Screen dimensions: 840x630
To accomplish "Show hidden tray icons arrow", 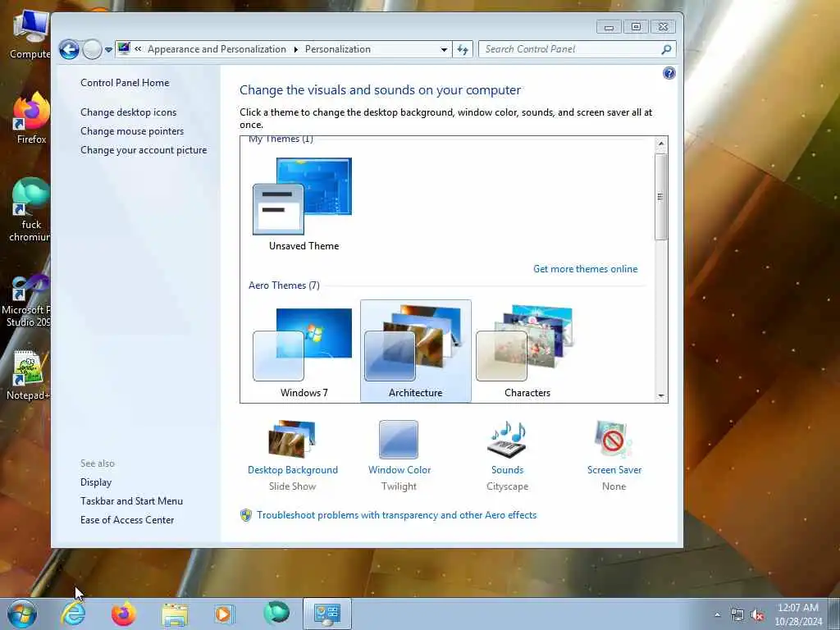I will [x=717, y=615].
